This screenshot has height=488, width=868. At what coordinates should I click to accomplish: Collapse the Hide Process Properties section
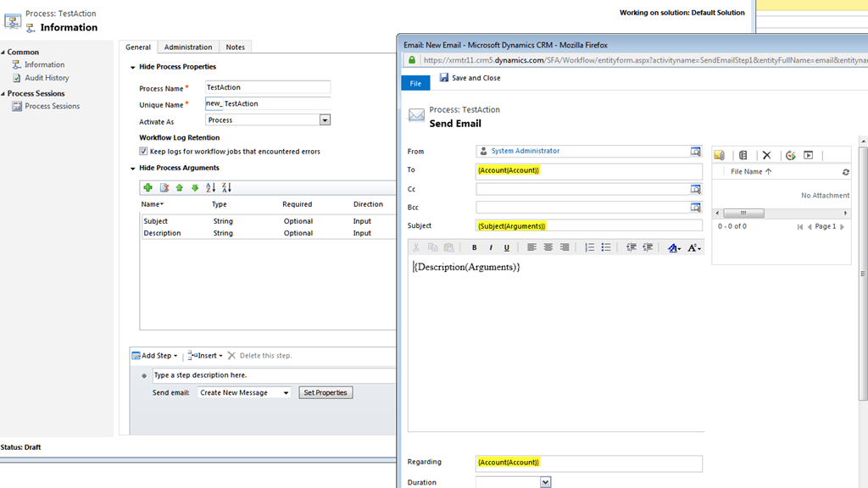pyautogui.click(x=133, y=68)
